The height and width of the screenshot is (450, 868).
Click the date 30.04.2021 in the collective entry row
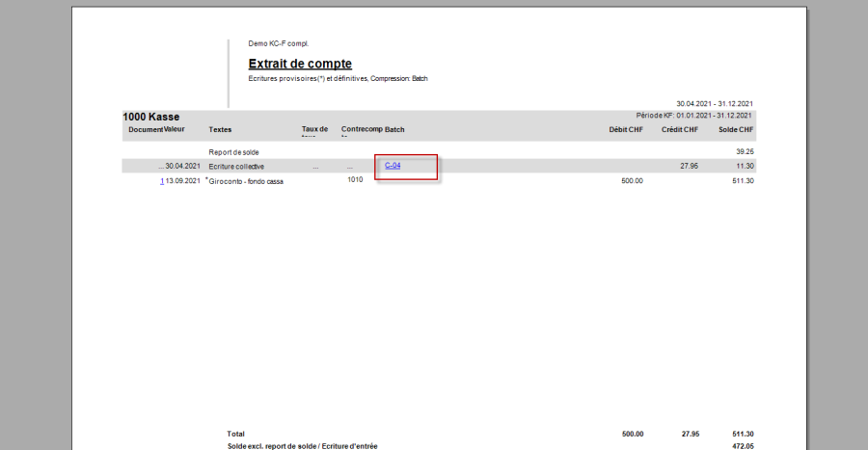click(182, 166)
